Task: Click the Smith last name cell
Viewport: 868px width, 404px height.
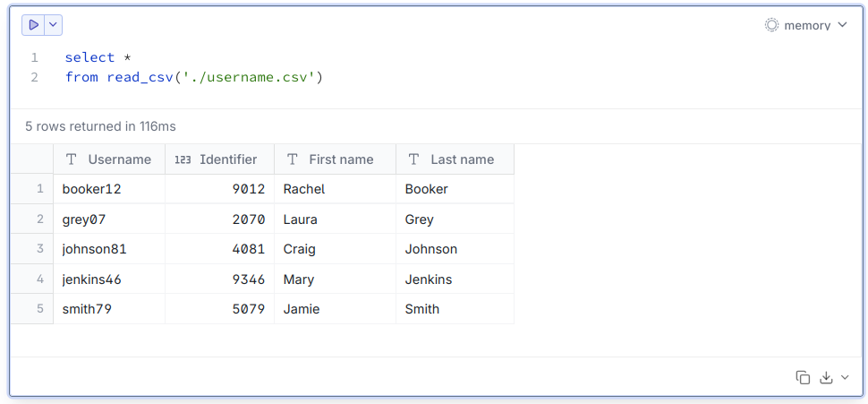Action: [x=455, y=309]
